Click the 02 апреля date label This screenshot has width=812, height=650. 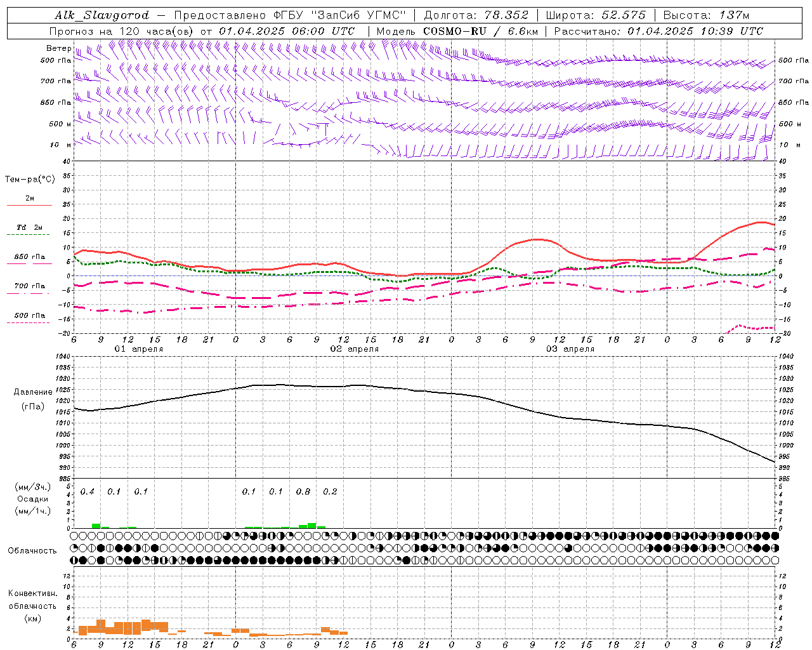354,349
